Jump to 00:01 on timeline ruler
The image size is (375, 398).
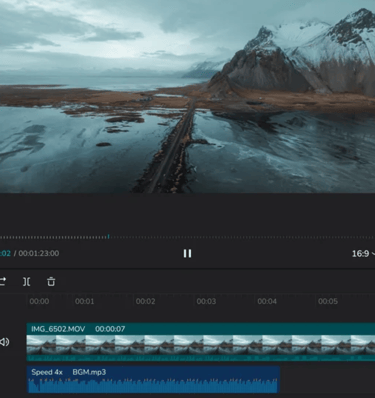pyautogui.click(x=84, y=301)
